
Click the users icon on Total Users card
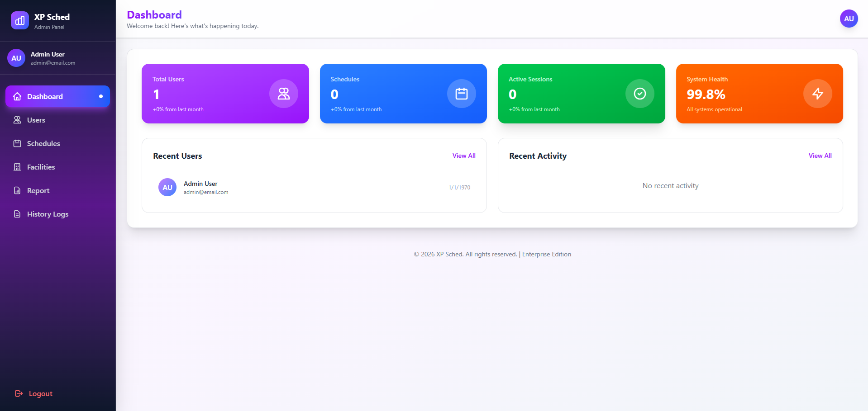click(283, 94)
